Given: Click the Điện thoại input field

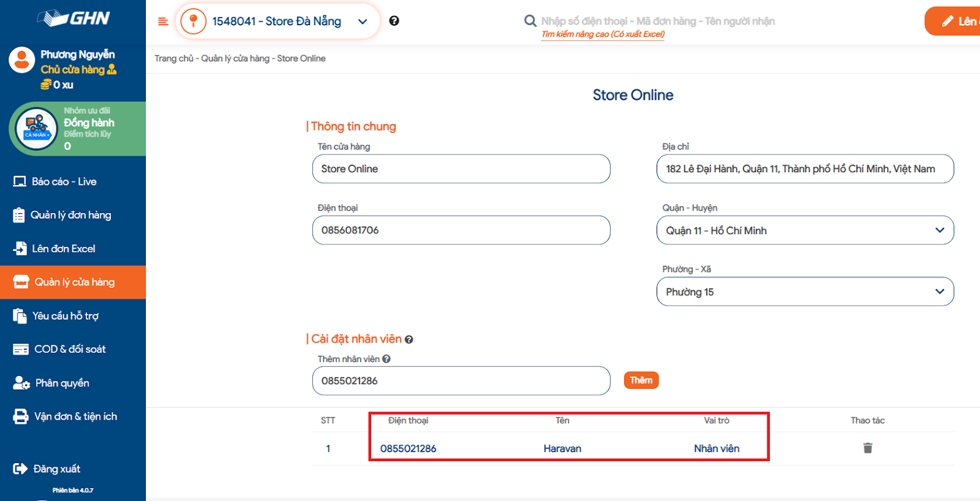Looking at the screenshot, I should coord(461,230).
